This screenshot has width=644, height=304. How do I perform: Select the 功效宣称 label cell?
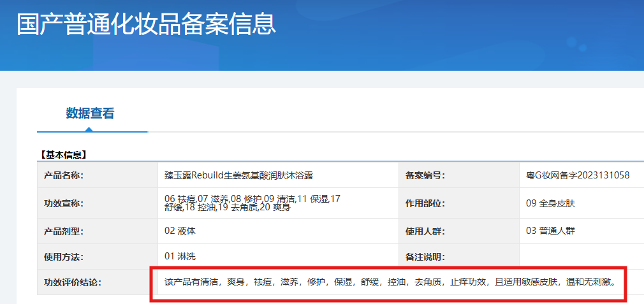[x=98, y=203]
